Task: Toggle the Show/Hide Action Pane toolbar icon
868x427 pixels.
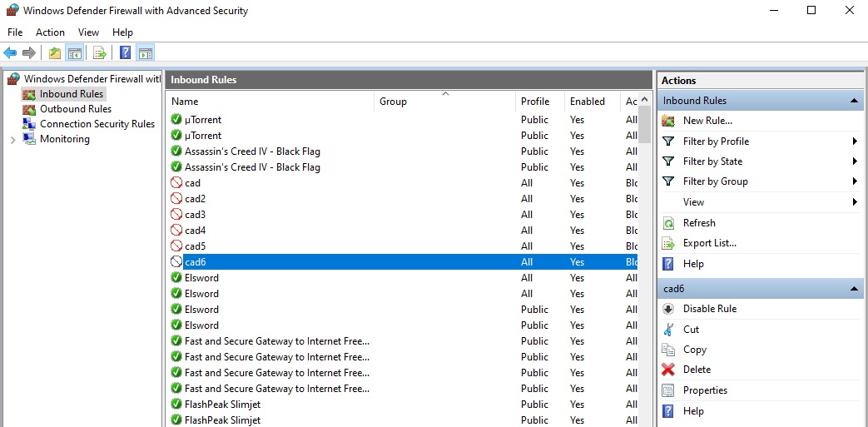Action: click(x=145, y=53)
